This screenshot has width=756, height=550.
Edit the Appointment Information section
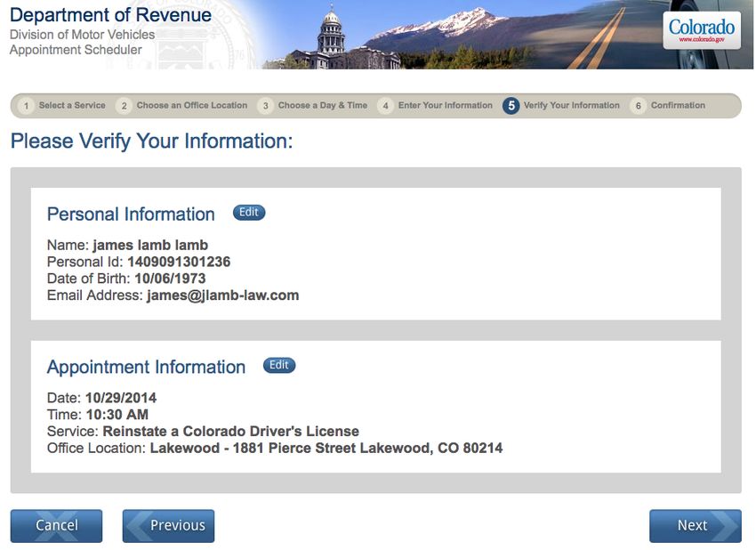(279, 365)
